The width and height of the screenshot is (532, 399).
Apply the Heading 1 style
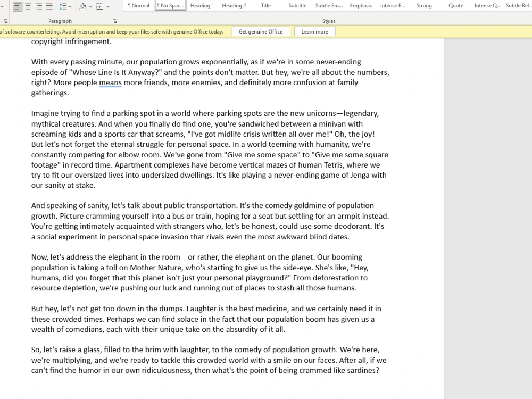pos(202,5)
